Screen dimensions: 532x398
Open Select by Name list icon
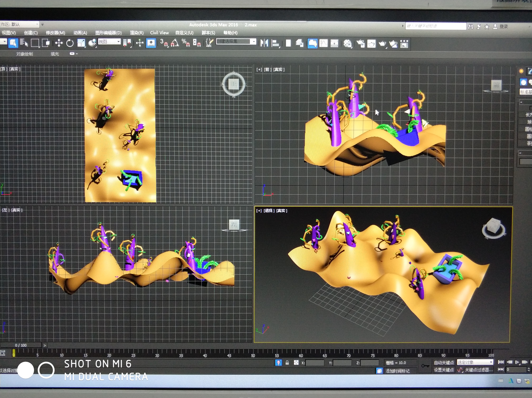click(24, 43)
